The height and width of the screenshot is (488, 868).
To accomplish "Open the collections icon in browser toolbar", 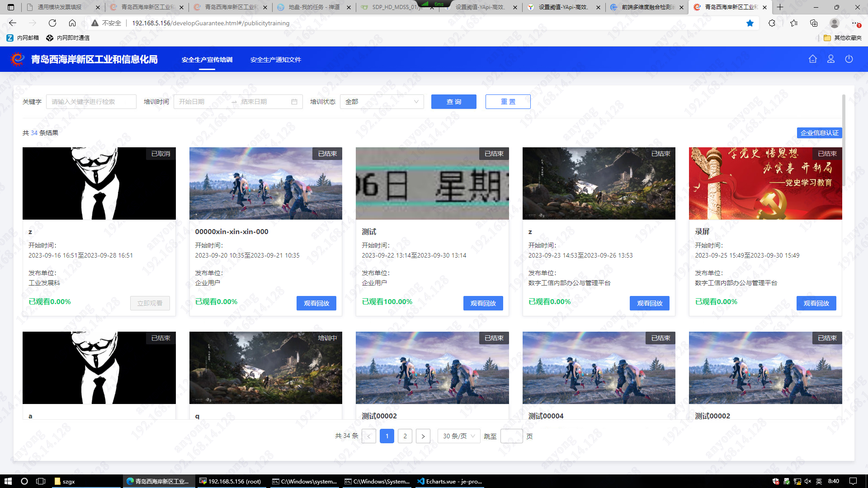I will coord(814,23).
